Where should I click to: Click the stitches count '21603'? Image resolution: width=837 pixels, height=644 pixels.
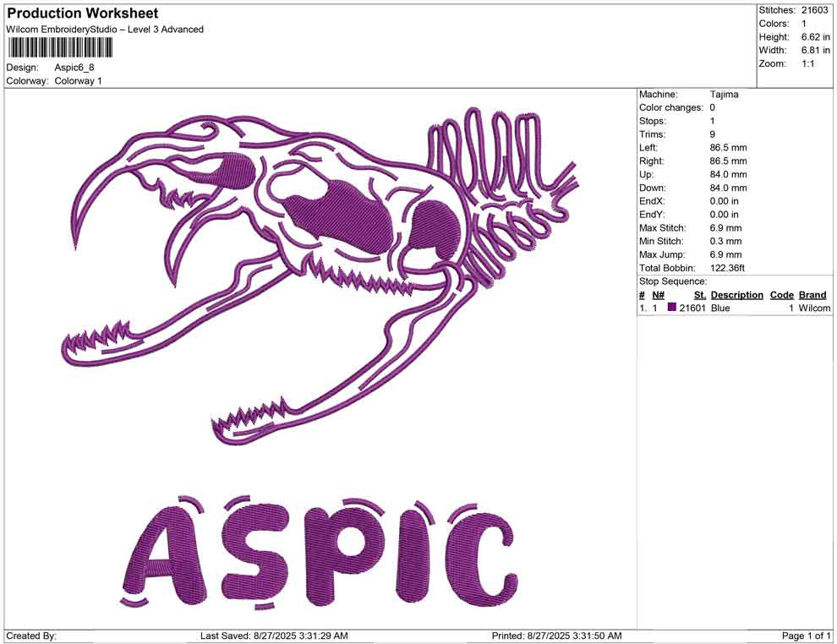[x=814, y=10]
